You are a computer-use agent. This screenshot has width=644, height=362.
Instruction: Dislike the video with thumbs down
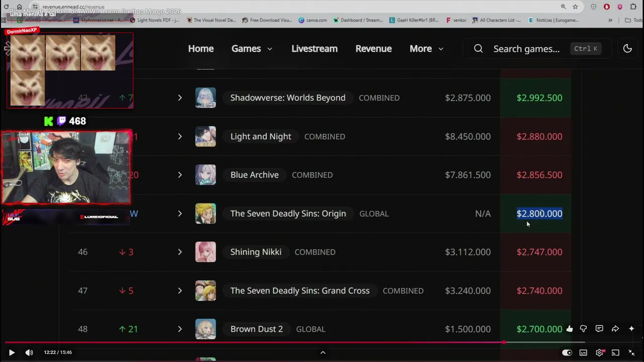pyautogui.click(x=584, y=329)
